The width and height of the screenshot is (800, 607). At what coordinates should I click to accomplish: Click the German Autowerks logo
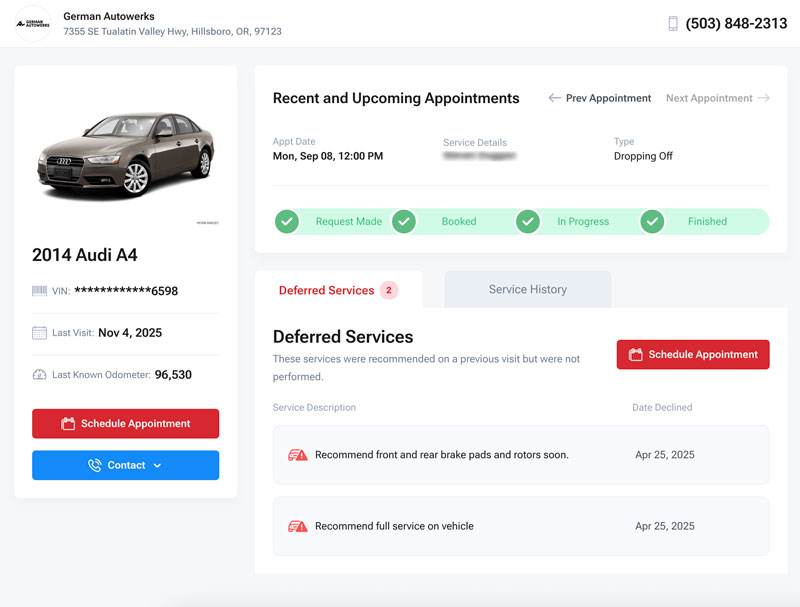pos(33,24)
